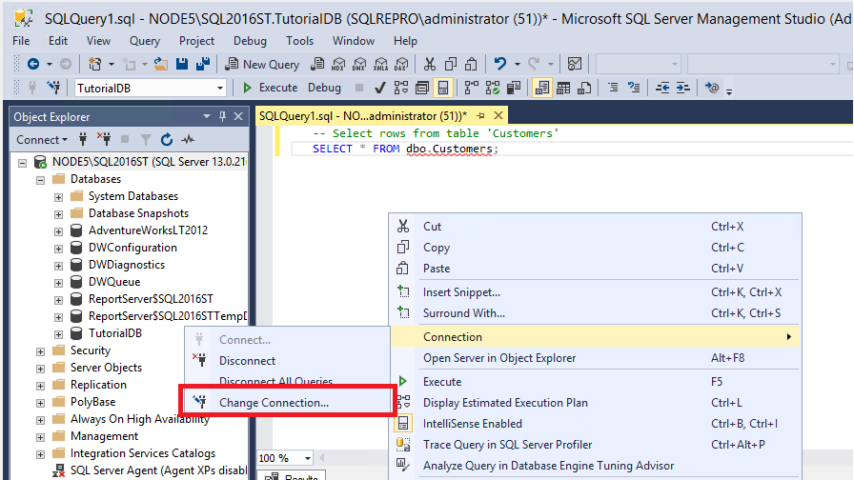Click the New Project toolbar icon
This screenshot has width=854, height=480.
click(x=95, y=64)
